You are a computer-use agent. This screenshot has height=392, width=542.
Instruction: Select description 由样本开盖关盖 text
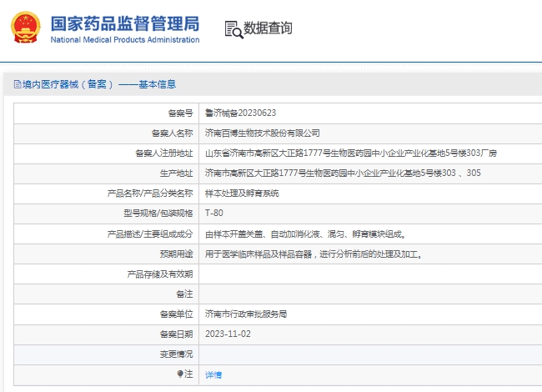[306, 234]
